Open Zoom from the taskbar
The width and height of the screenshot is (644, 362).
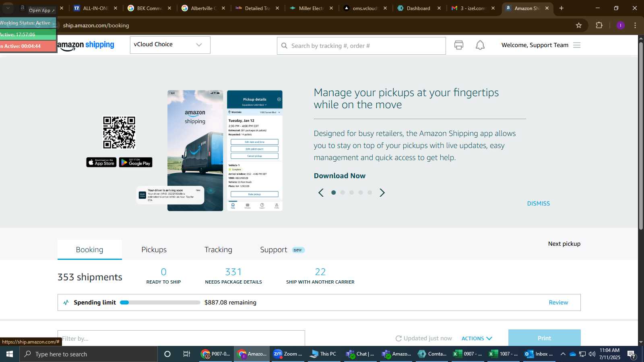tap(287, 354)
